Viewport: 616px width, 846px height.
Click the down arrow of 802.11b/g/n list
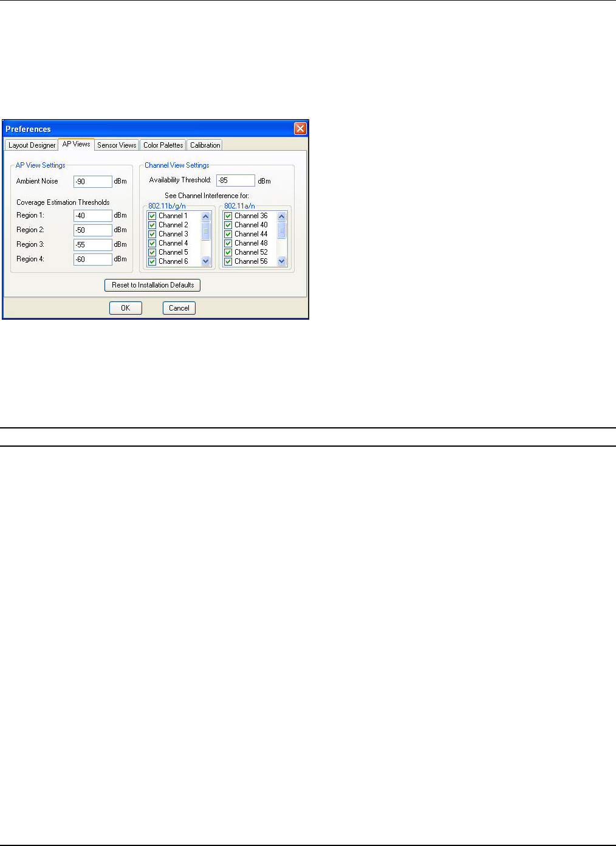(x=205, y=261)
